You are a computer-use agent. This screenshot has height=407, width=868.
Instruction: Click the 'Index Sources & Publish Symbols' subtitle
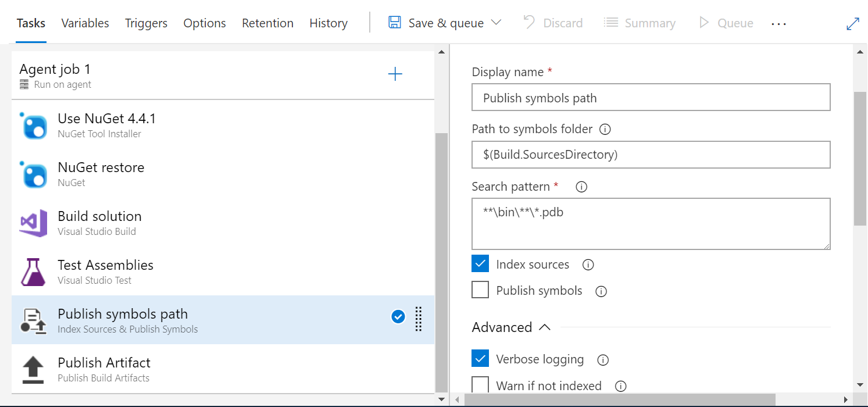coord(128,329)
